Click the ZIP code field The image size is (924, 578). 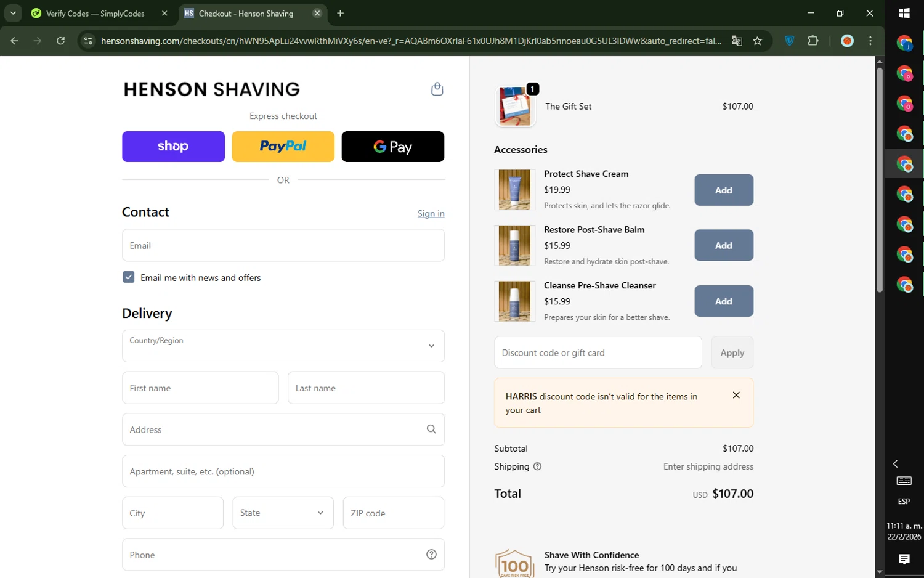394,513
